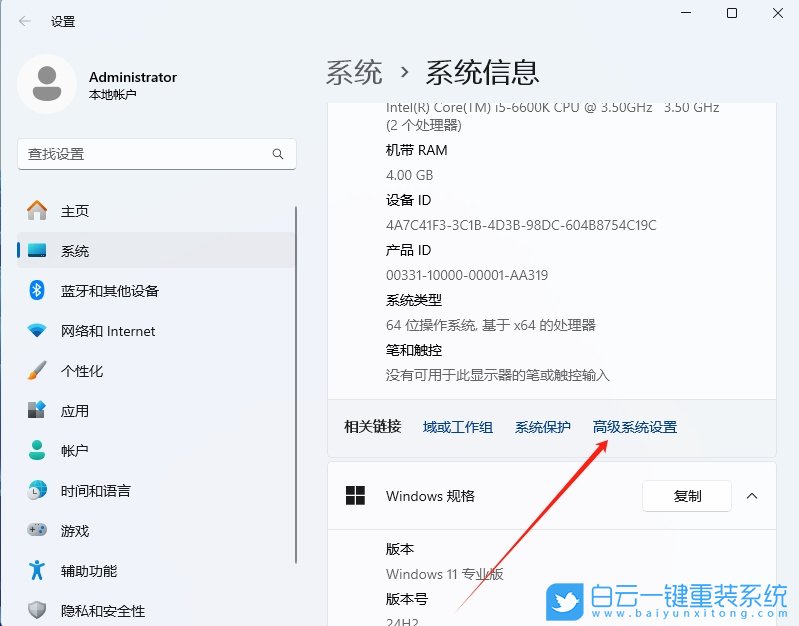799x626 pixels.
Task: Click the 产品 ID label
Action: point(408,250)
